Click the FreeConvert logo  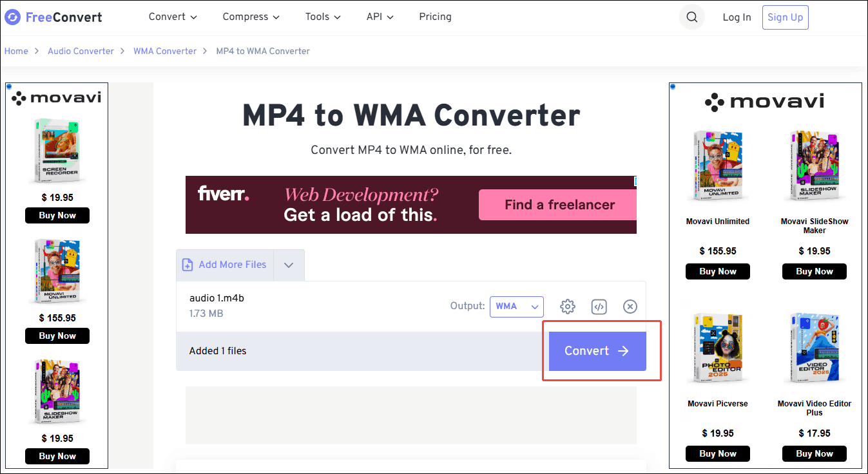pos(53,17)
